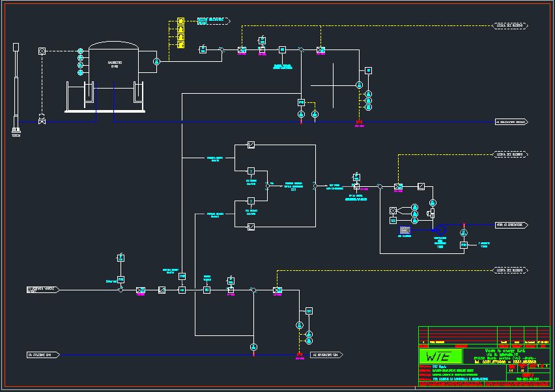Select the circular instrument right of the gasometer

156,61
